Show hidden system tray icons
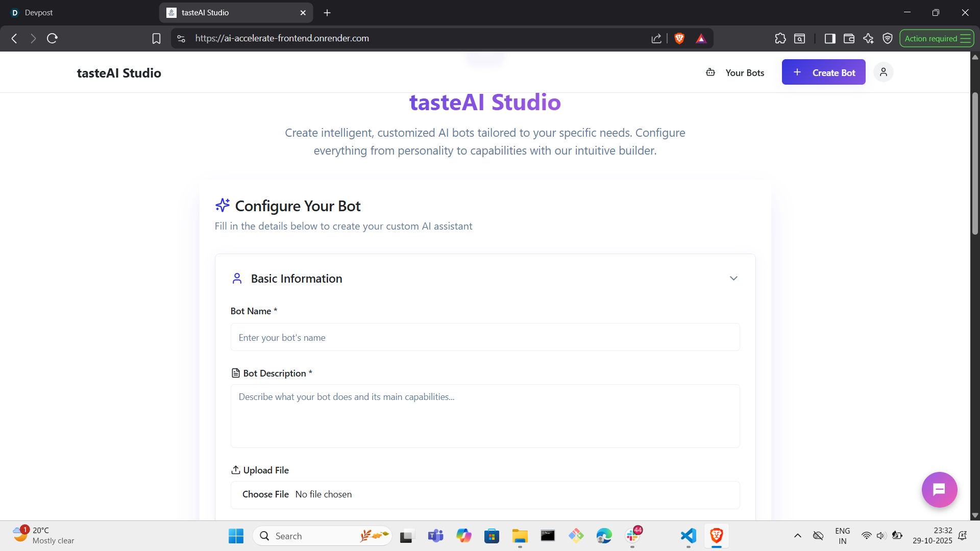Image resolution: width=980 pixels, height=551 pixels. pos(797,536)
